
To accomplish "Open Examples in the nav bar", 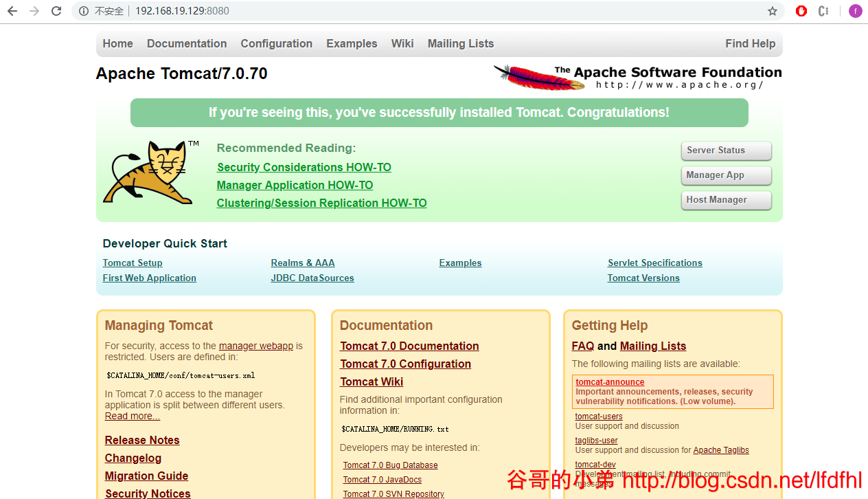I will coord(352,43).
